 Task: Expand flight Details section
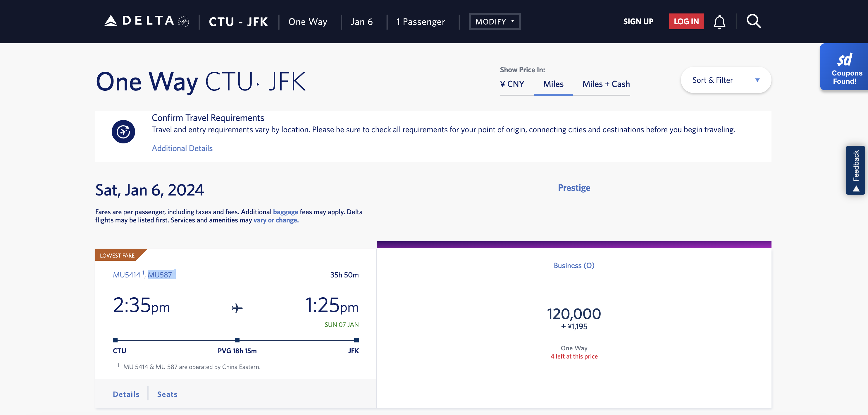tap(126, 394)
